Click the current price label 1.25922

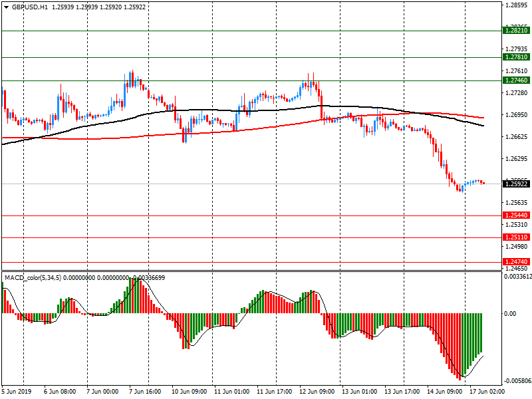pos(516,184)
